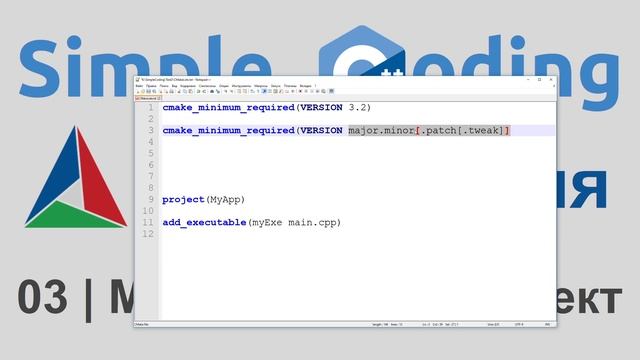Open the Вид menu
The image size is (640, 360).
pyautogui.click(x=174, y=86)
